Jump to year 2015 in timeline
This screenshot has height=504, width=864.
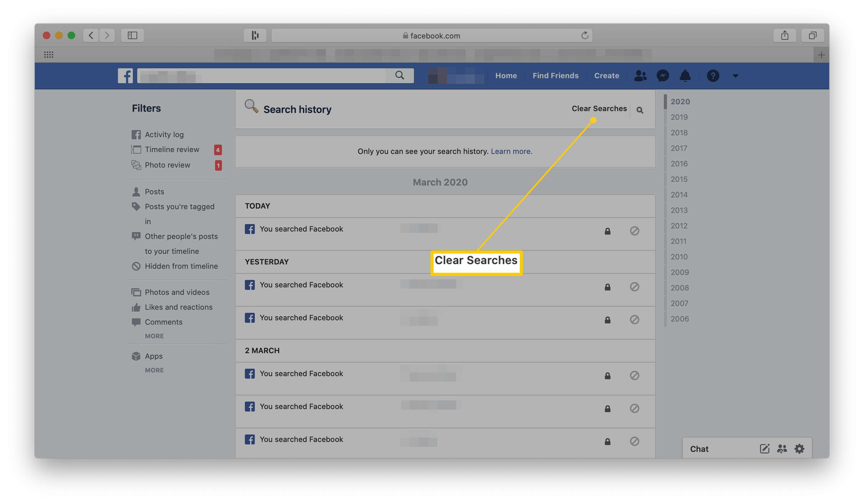click(x=679, y=179)
